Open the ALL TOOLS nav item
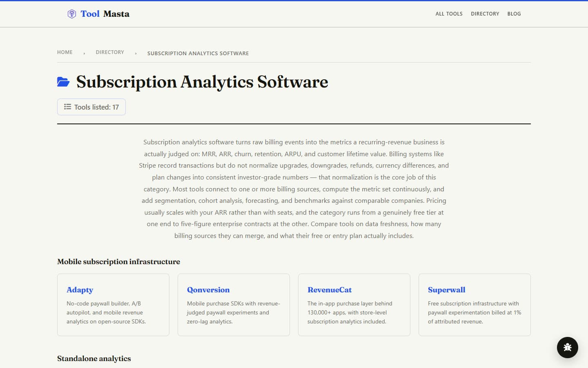588x368 pixels. click(449, 14)
